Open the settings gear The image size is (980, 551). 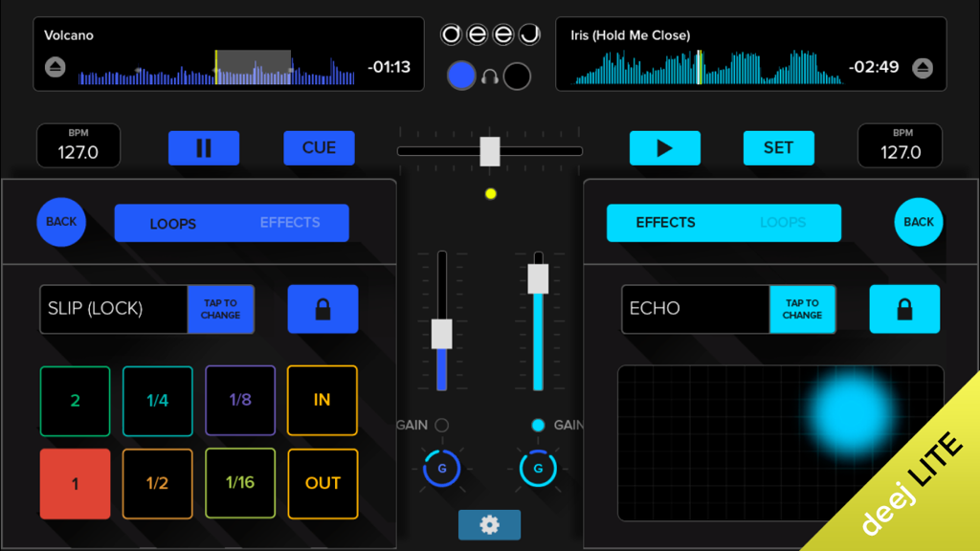coord(490,525)
